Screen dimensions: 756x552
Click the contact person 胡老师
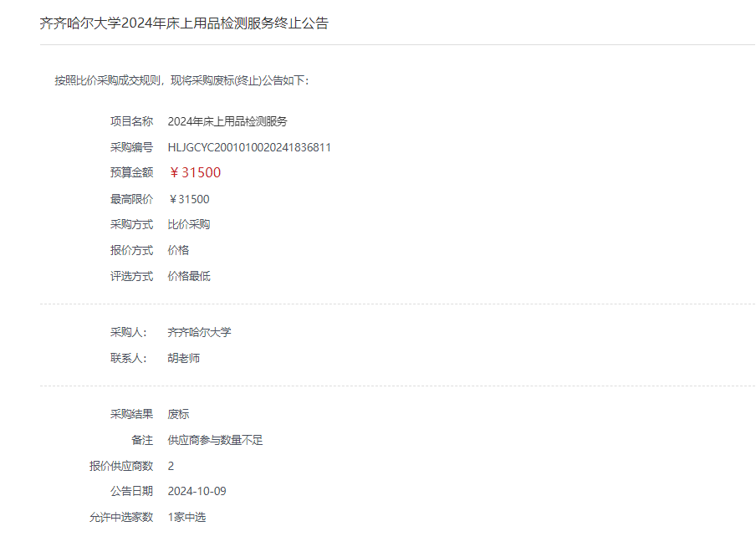(184, 358)
